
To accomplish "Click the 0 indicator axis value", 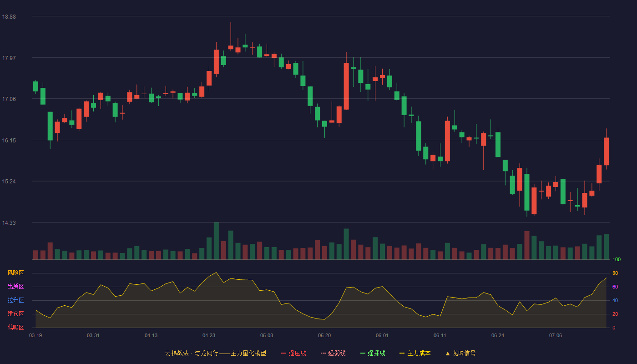I will 614,328.
